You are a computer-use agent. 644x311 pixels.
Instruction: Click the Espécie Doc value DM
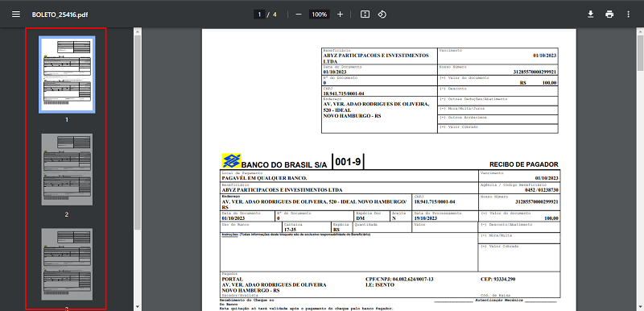click(360, 218)
